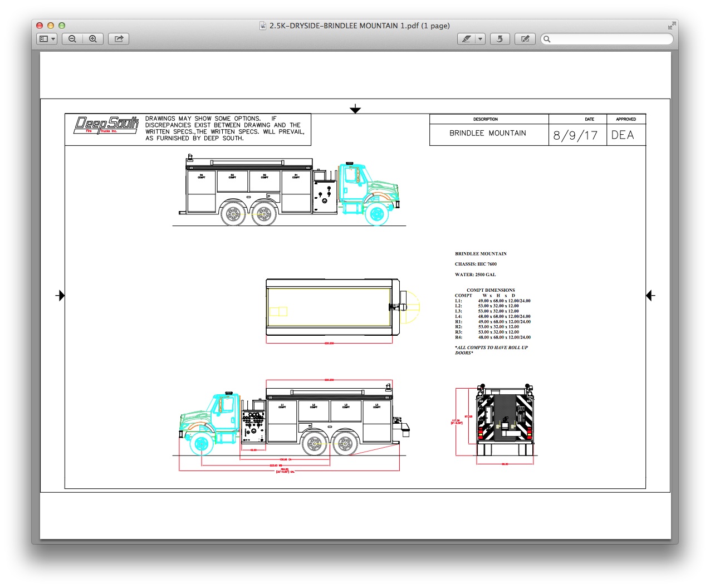
Task: Close the Preview window with red button
Action: [40, 26]
